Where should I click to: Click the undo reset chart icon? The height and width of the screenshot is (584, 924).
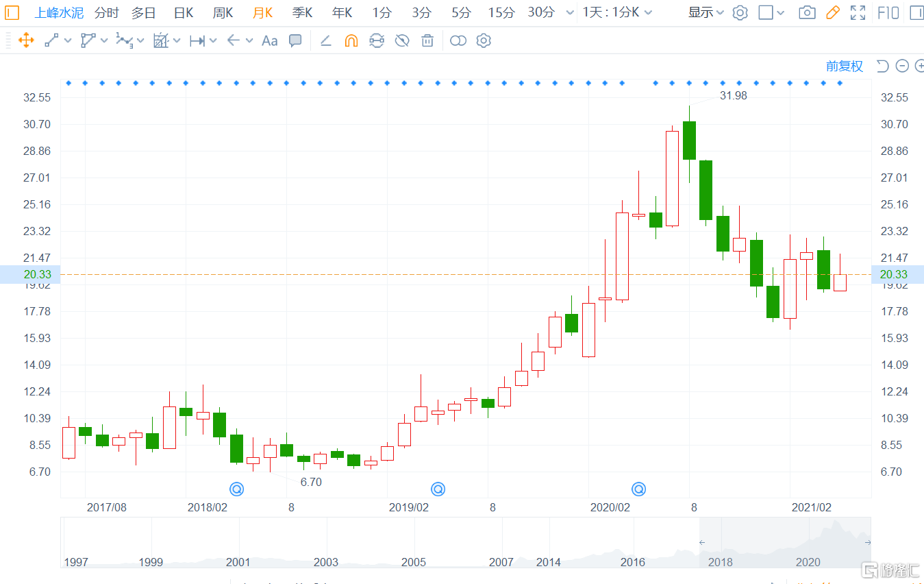pos(882,66)
